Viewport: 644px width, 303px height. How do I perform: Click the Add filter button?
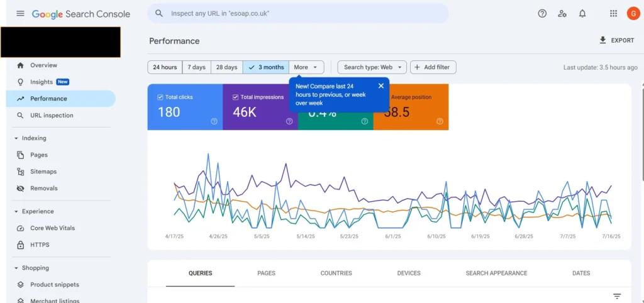click(x=433, y=67)
